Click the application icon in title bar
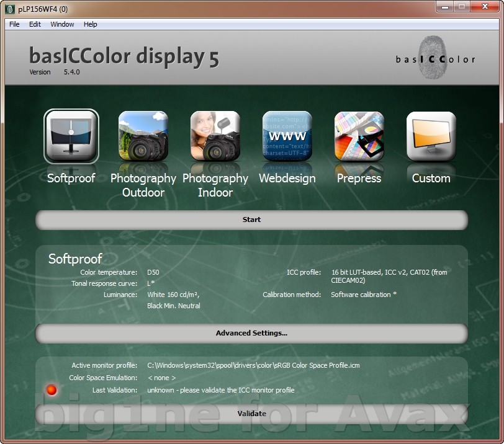Screen dimensions: 504x444 point(11,9)
